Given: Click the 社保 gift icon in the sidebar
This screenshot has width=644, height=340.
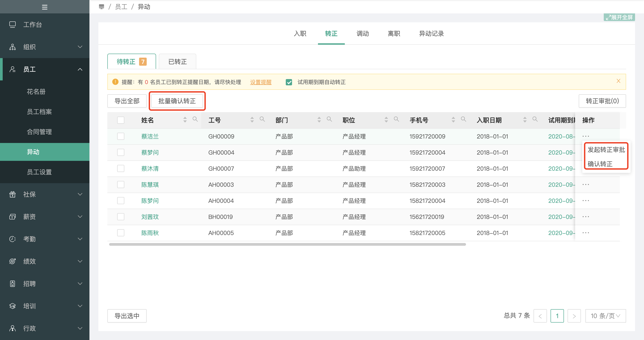Looking at the screenshot, I should [x=13, y=194].
